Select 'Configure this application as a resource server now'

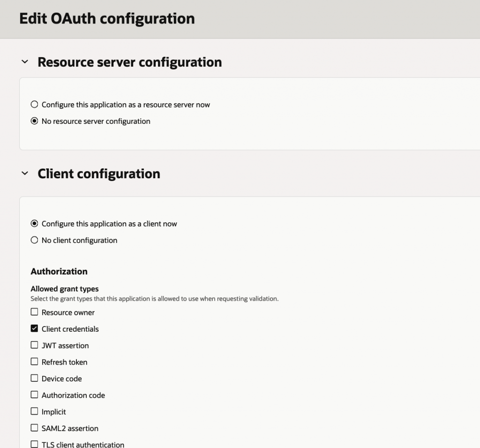click(34, 105)
